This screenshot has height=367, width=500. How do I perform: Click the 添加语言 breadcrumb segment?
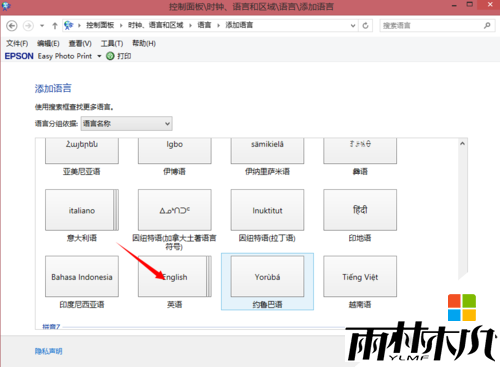(x=239, y=25)
